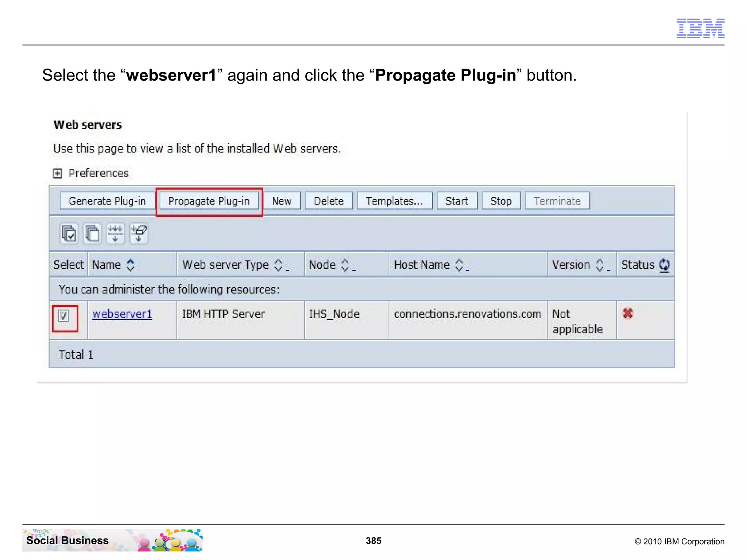Viewport: 747px width, 560px height.
Task: Click the IBM logo
Action: tap(700, 28)
